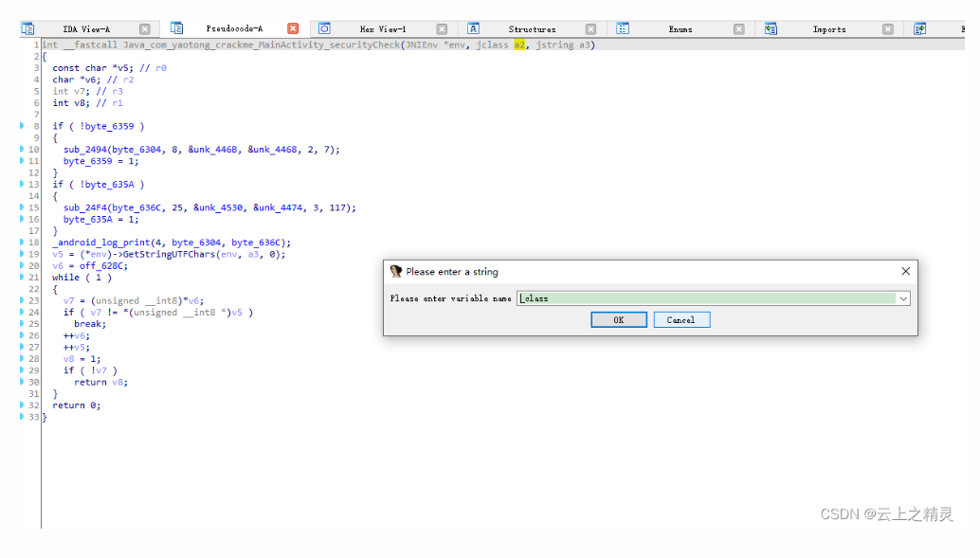Click the jstring type in the signature
The width and height of the screenshot is (980, 558).
[x=554, y=45]
